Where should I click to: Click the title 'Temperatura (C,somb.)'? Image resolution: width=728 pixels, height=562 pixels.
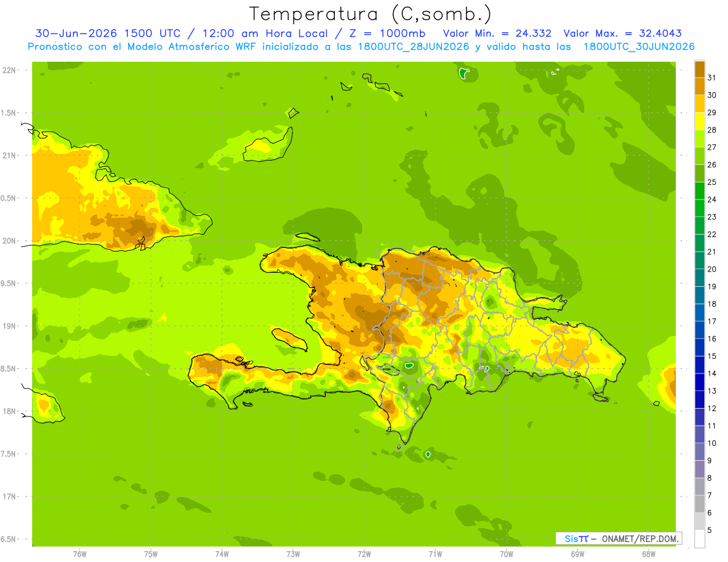[x=371, y=14]
